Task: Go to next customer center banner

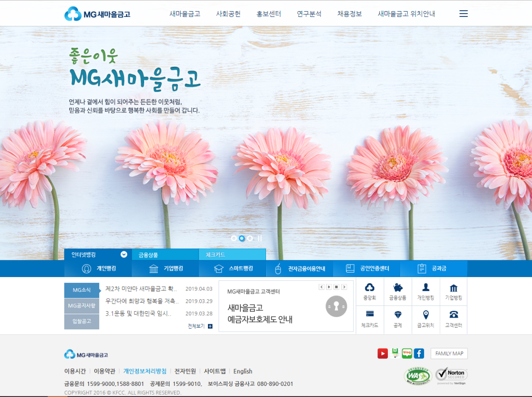Action: coord(344,287)
